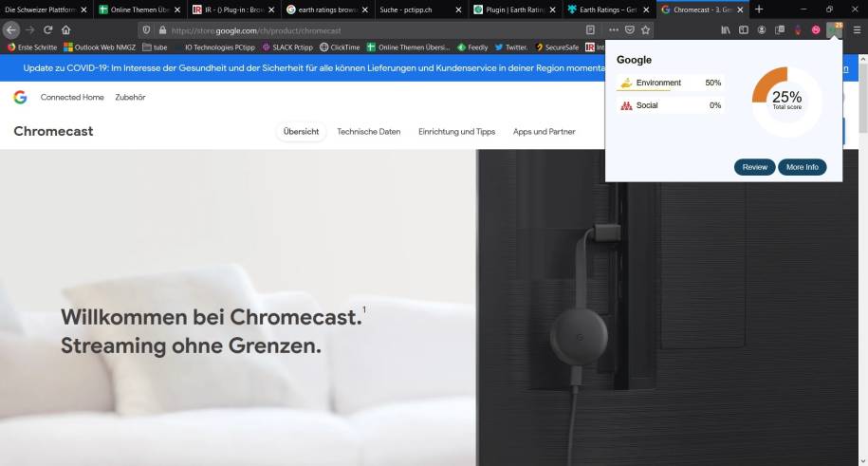Reload the current page
Screen dimensions: 868x466
[48, 30]
